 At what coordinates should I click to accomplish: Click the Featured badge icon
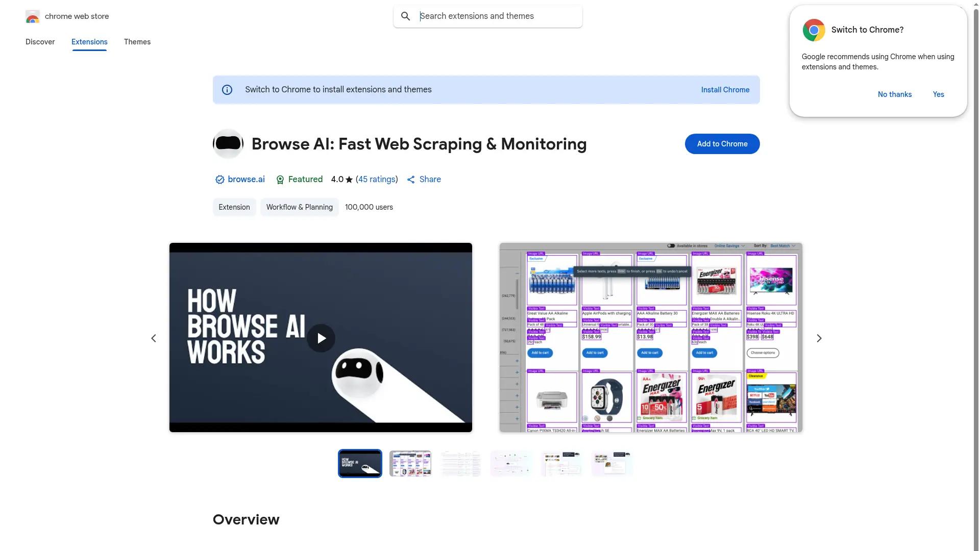(x=280, y=180)
